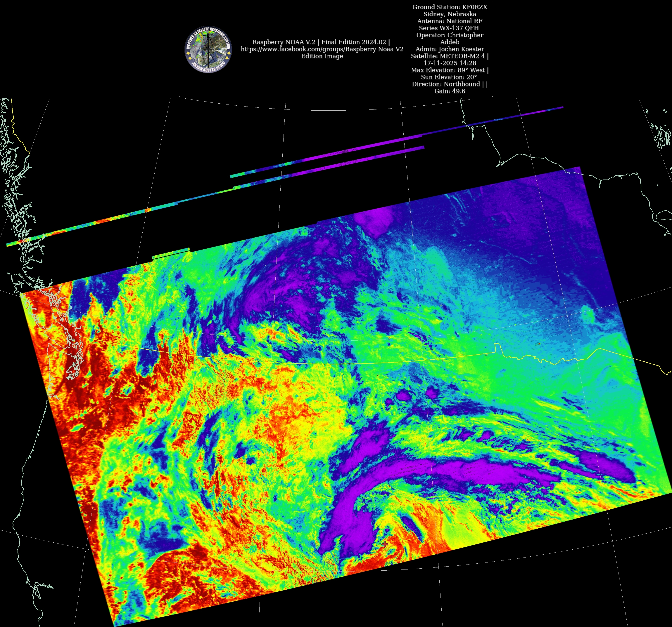Select the Ground Station: KF0RZX text
Screen dimensions: 672x627
click(x=450, y=7)
